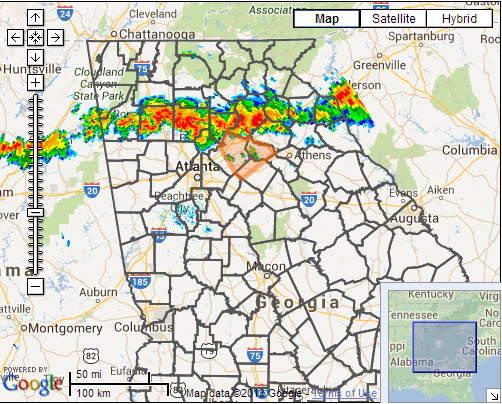The height and width of the screenshot is (404, 502).
Task: Zoom in with the plus button
Action: (35, 82)
